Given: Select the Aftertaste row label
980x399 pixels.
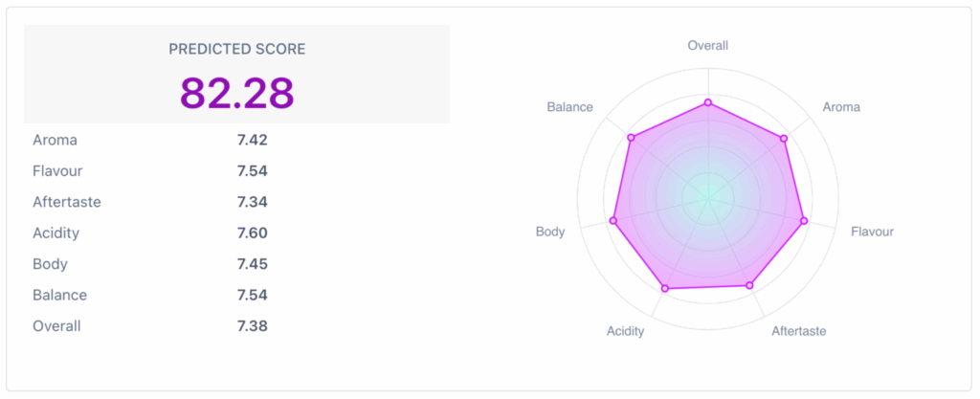Looking at the screenshot, I should (67, 202).
